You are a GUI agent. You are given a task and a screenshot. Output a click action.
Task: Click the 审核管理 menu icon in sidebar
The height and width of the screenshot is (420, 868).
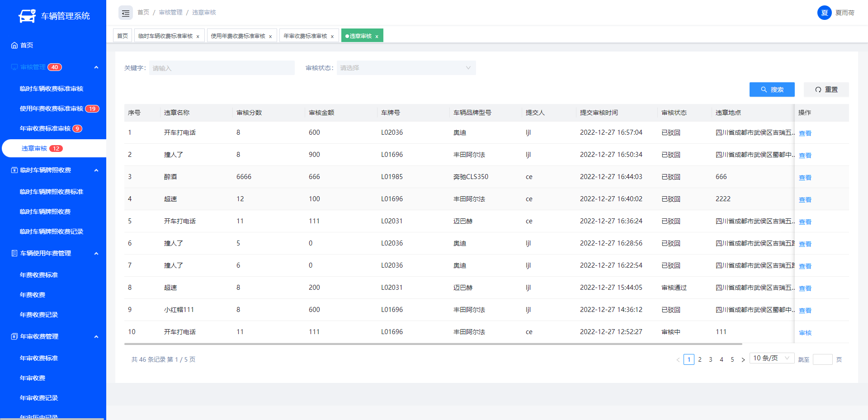point(14,67)
